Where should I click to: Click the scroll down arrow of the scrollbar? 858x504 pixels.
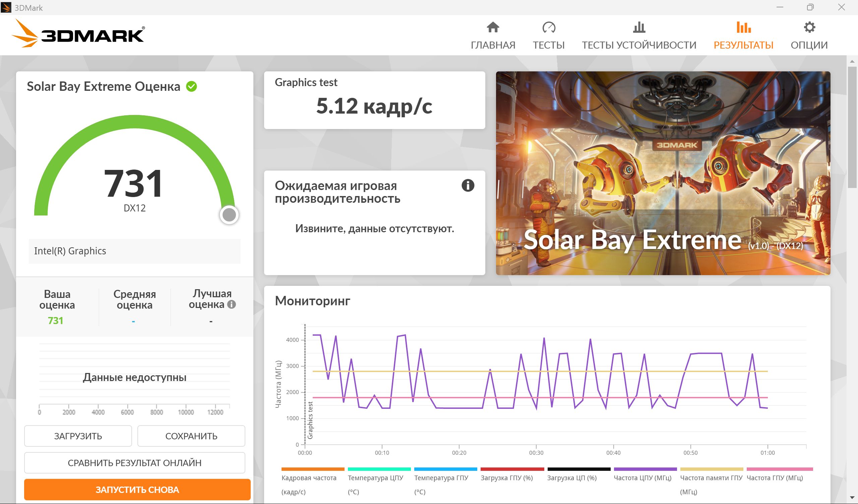point(852,499)
